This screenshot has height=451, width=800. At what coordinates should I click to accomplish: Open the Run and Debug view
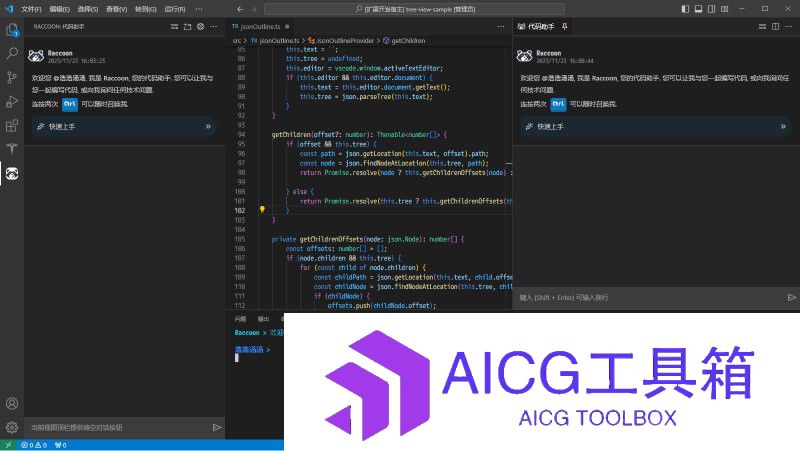coord(12,101)
